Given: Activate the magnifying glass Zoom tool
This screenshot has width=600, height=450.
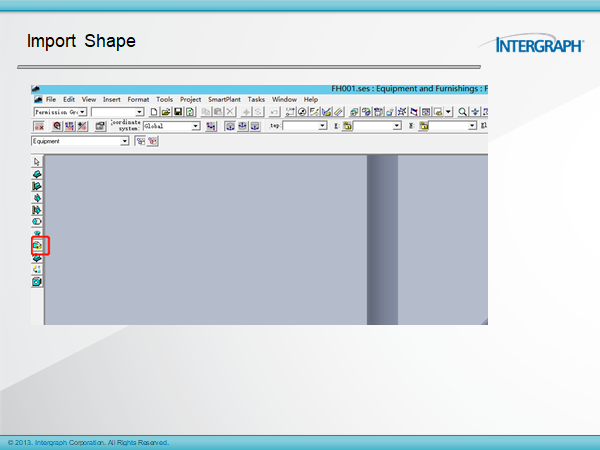Looking at the screenshot, I should click(x=463, y=112).
